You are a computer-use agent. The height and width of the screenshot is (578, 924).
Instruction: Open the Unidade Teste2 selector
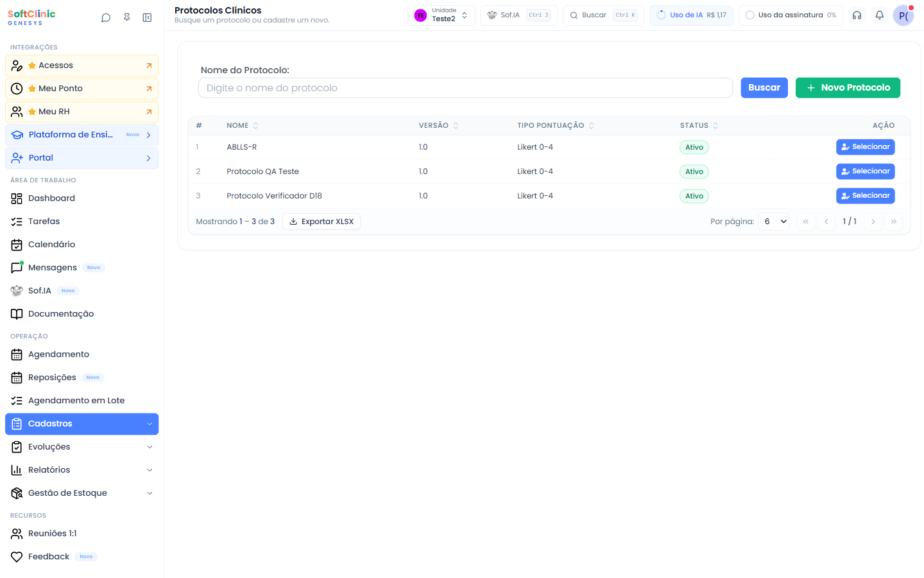[x=441, y=15]
